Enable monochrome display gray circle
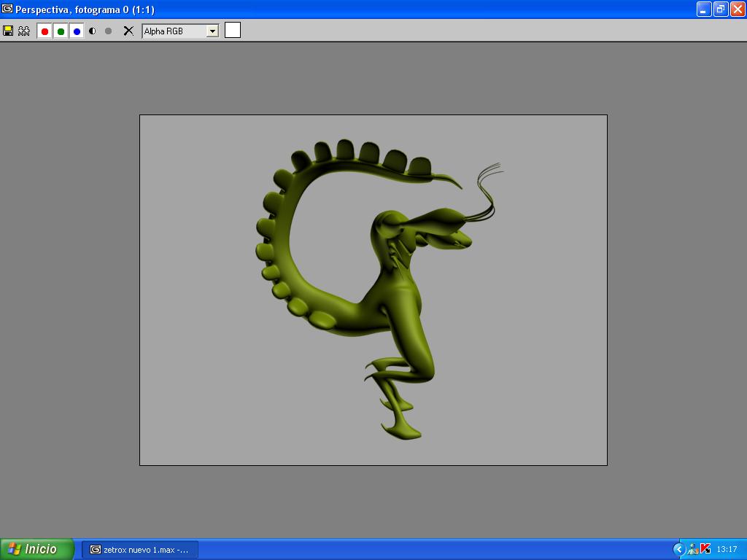This screenshot has height=560, width=747. [108, 31]
